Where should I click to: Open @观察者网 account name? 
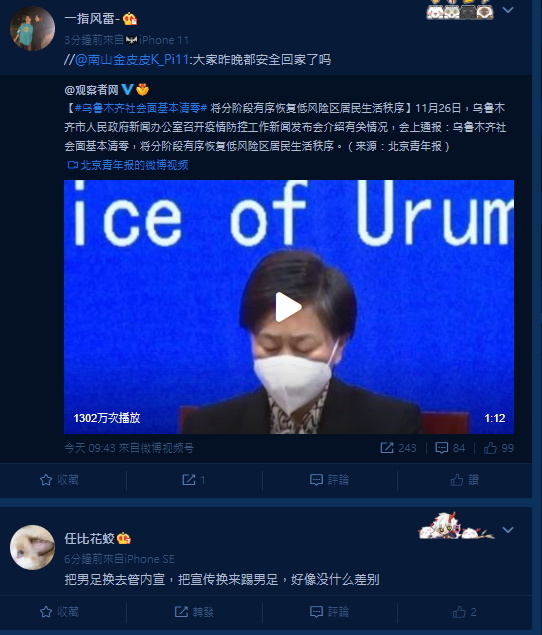pos(92,89)
